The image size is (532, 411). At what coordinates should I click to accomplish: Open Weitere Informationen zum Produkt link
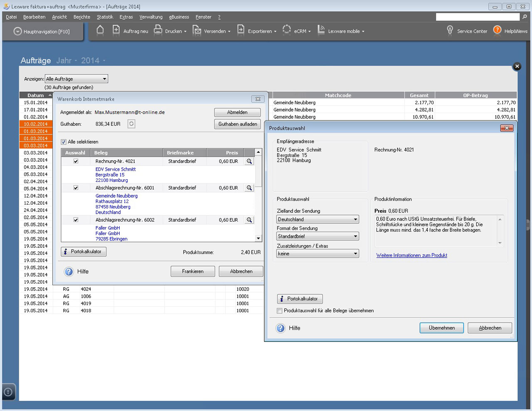(x=412, y=255)
